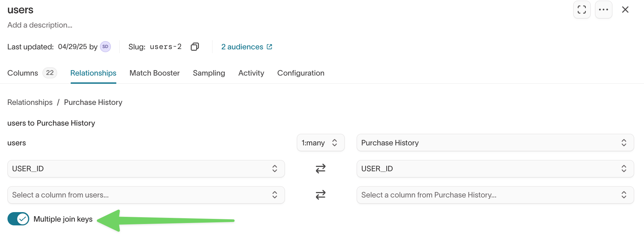Expand the users USER_ID column dropdown
The width and height of the screenshot is (644, 239).
(x=146, y=169)
